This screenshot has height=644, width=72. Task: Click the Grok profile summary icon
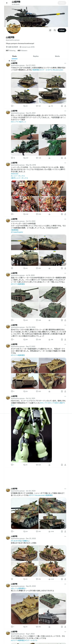coord(50,30)
